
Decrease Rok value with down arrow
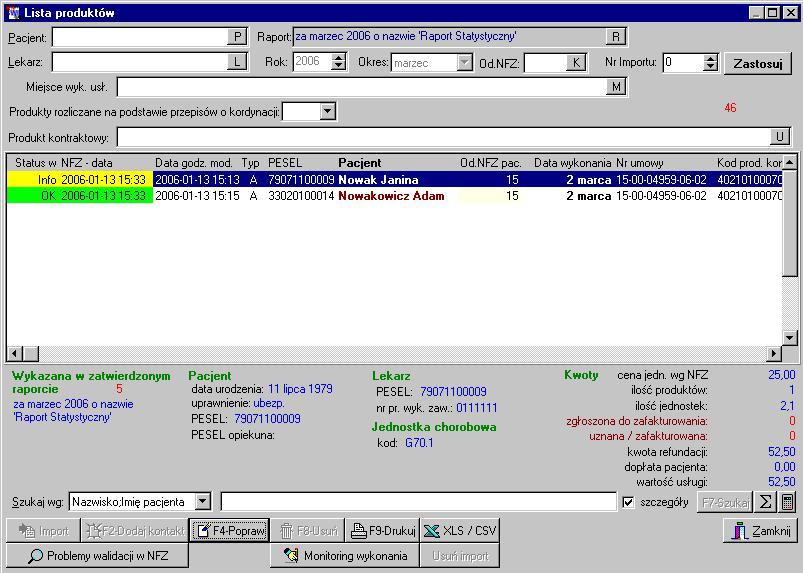[x=339, y=66]
